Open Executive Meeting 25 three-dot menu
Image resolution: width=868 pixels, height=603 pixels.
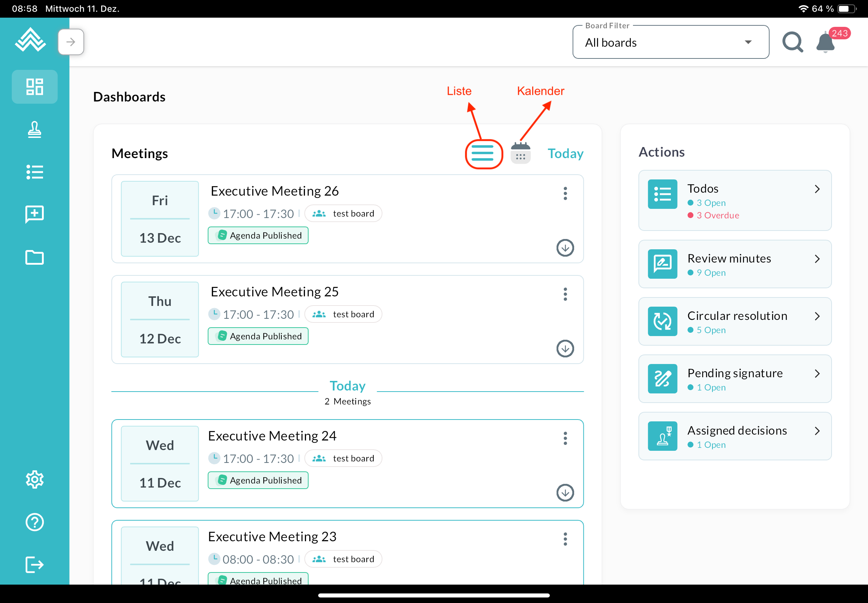[565, 294]
